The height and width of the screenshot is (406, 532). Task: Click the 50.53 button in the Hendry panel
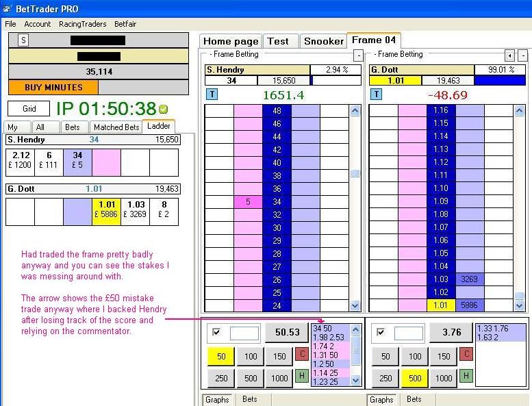click(x=287, y=332)
